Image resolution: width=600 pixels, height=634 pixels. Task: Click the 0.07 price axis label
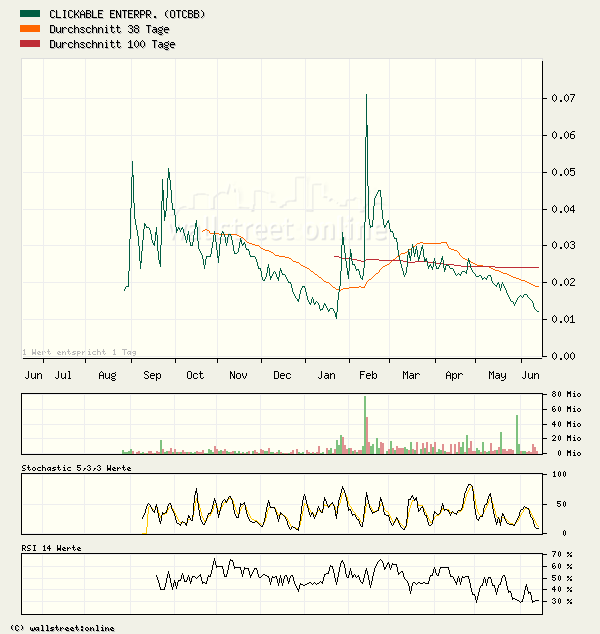pyautogui.click(x=563, y=98)
